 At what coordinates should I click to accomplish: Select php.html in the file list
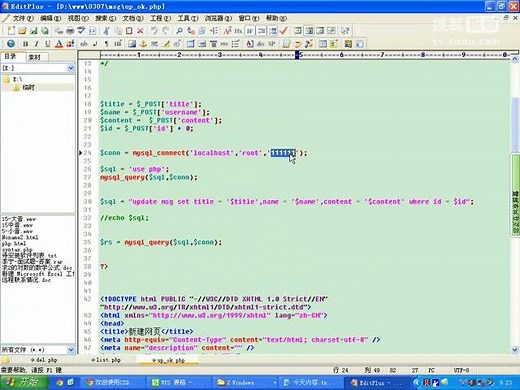coord(14,243)
